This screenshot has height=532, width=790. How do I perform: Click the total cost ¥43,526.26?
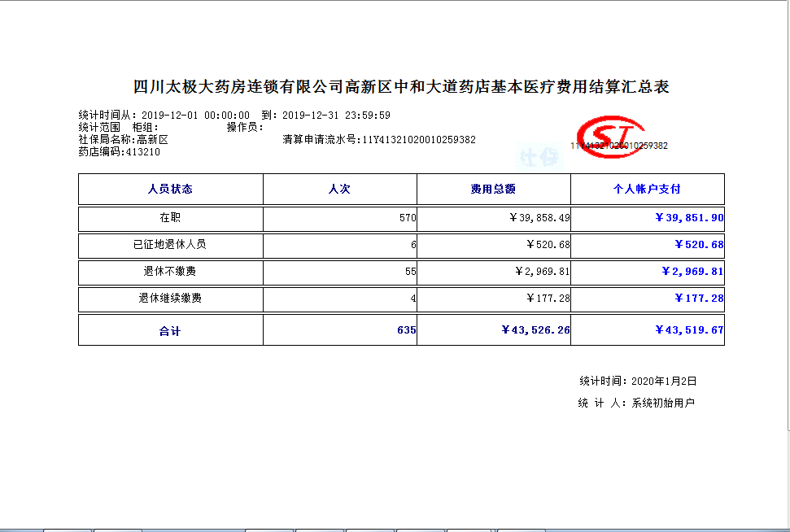click(535, 330)
